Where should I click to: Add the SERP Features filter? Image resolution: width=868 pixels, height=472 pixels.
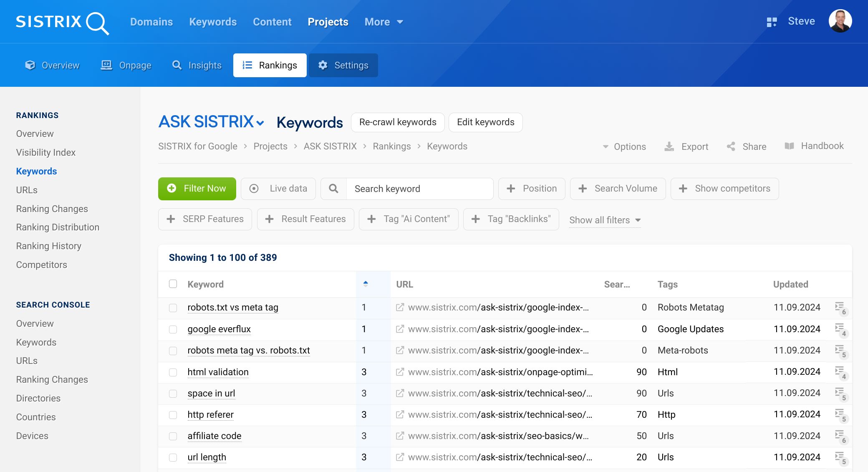205,219
